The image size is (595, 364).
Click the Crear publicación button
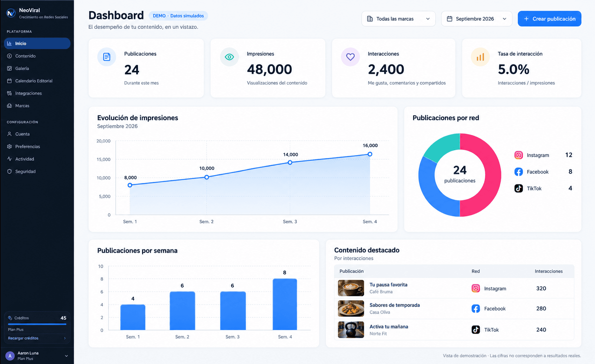[549, 19]
